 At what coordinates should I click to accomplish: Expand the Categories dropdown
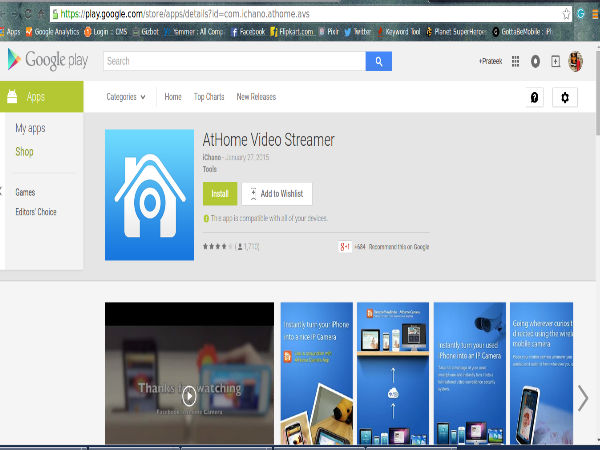pos(126,97)
